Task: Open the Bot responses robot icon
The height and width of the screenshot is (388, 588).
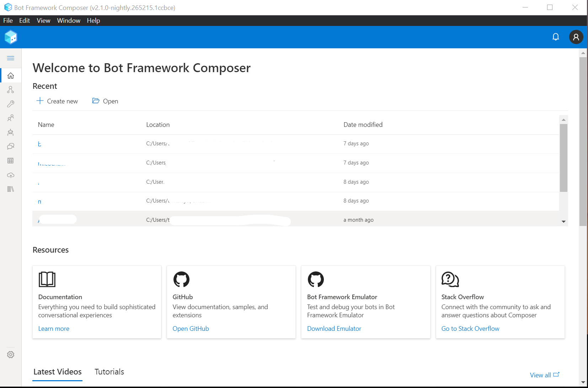Action: 11,132
